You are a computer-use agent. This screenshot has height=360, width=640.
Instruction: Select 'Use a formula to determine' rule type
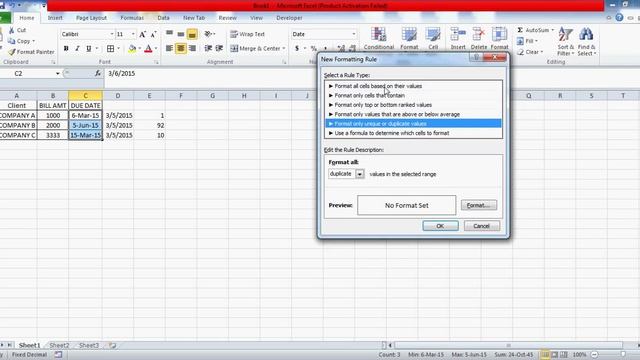pos(413,133)
